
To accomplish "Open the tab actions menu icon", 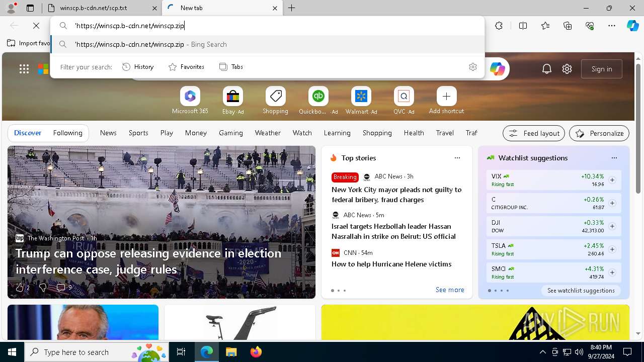I will 30,8.
